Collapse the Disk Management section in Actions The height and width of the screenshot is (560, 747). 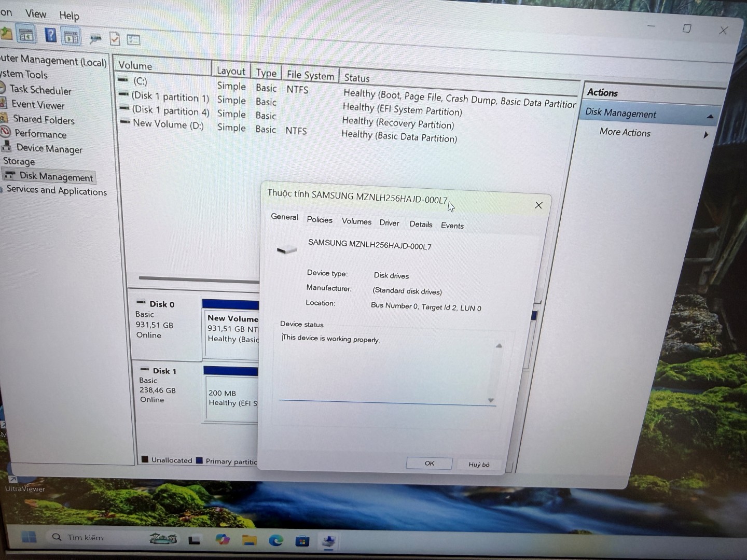click(710, 117)
